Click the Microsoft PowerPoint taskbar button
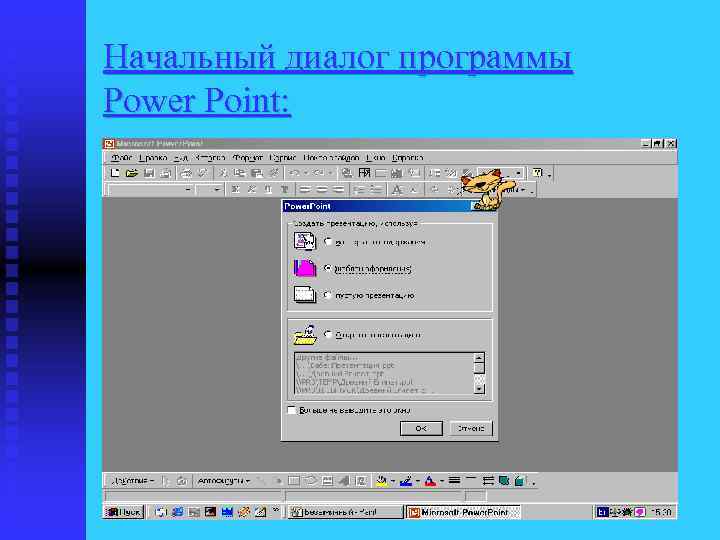720x540 pixels. (x=463, y=512)
